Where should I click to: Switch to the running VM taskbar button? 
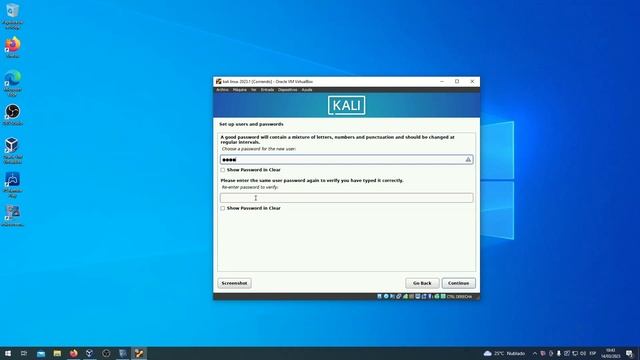(x=139, y=353)
